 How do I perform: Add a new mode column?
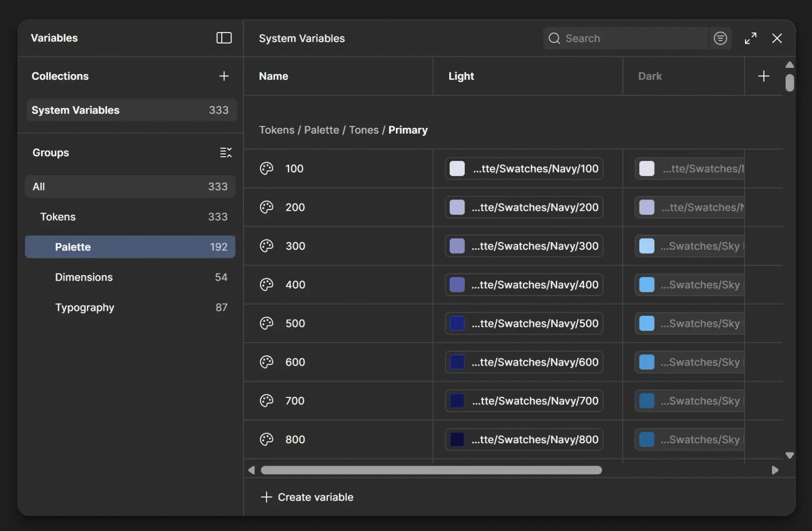pyautogui.click(x=763, y=76)
